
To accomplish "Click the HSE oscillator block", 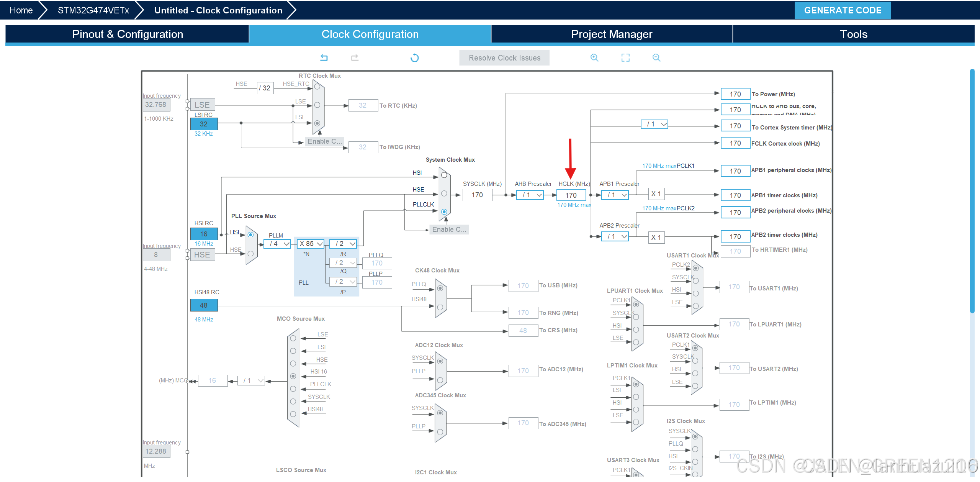I will pyautogui.click(x=202, y=255).
